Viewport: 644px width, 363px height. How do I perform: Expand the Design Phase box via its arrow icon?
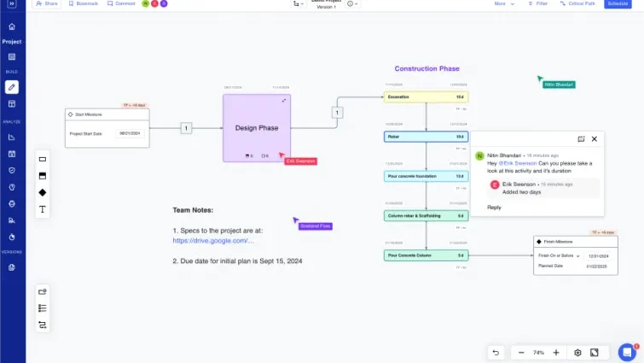(284, 100)
